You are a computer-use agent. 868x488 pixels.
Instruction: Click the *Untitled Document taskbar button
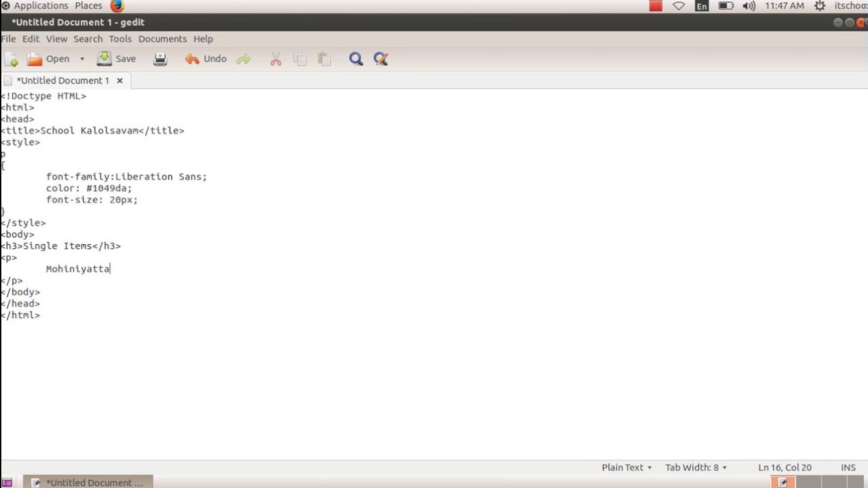pyautogui.click(x=88, y=483)
